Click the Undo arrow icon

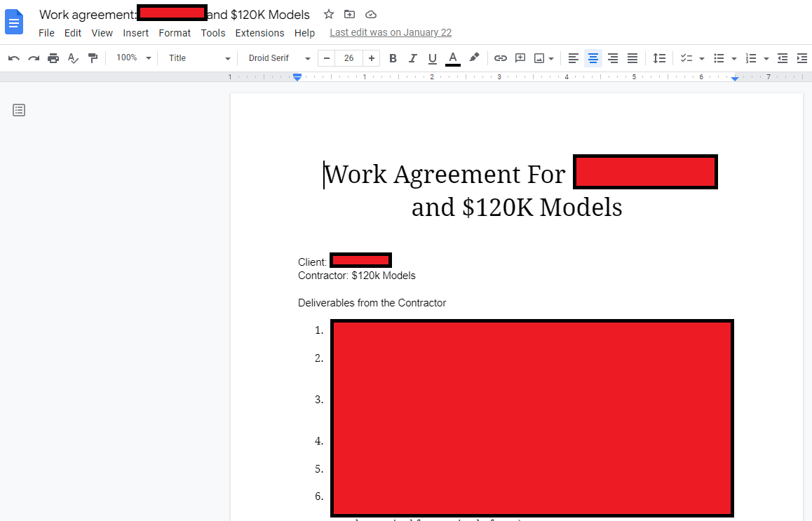click(14, 58)
